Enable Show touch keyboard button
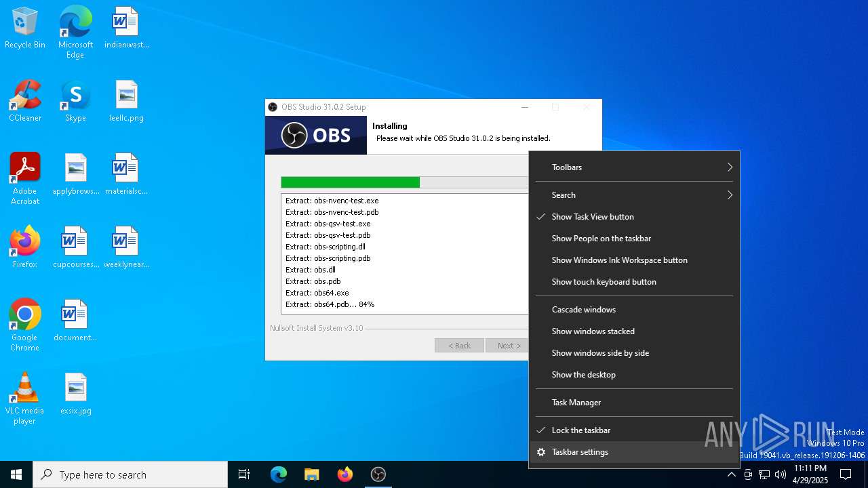 coord(634,282)
